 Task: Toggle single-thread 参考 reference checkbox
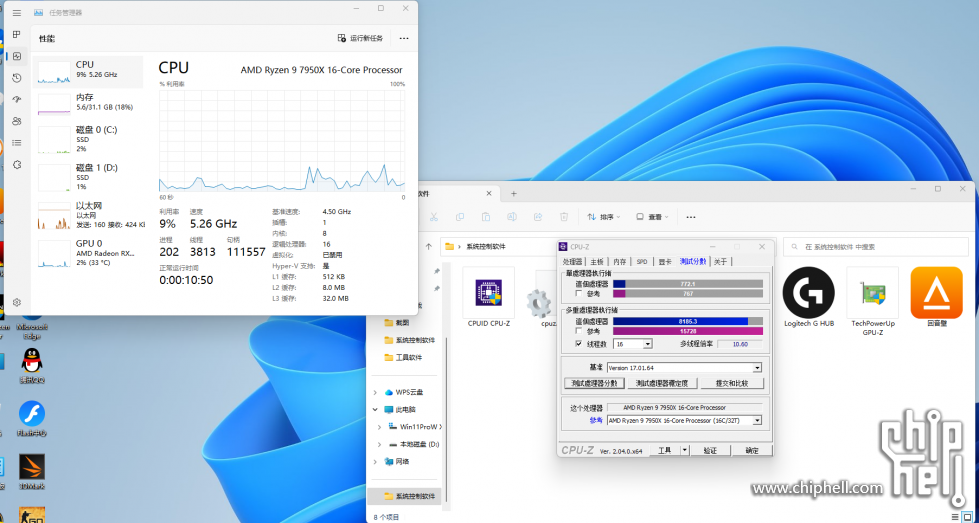[579, 293]
